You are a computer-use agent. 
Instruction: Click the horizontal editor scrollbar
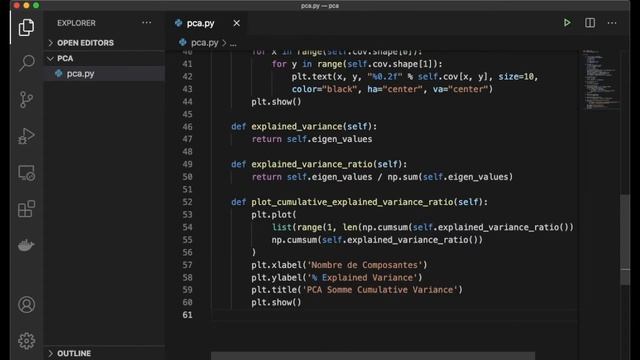pos(373,356)
